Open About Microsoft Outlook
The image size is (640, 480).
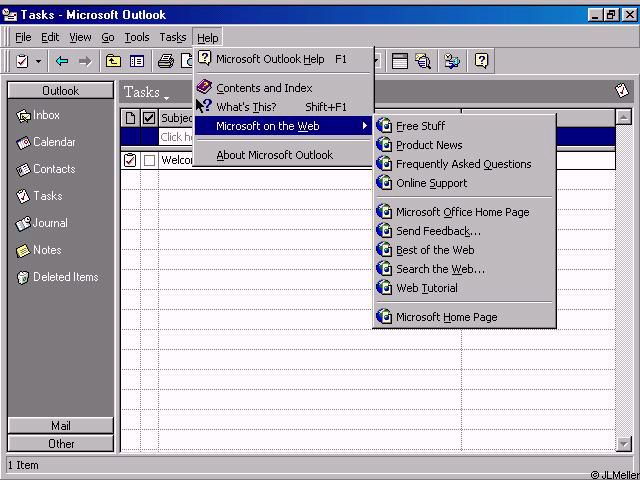[x=283, y=155]
